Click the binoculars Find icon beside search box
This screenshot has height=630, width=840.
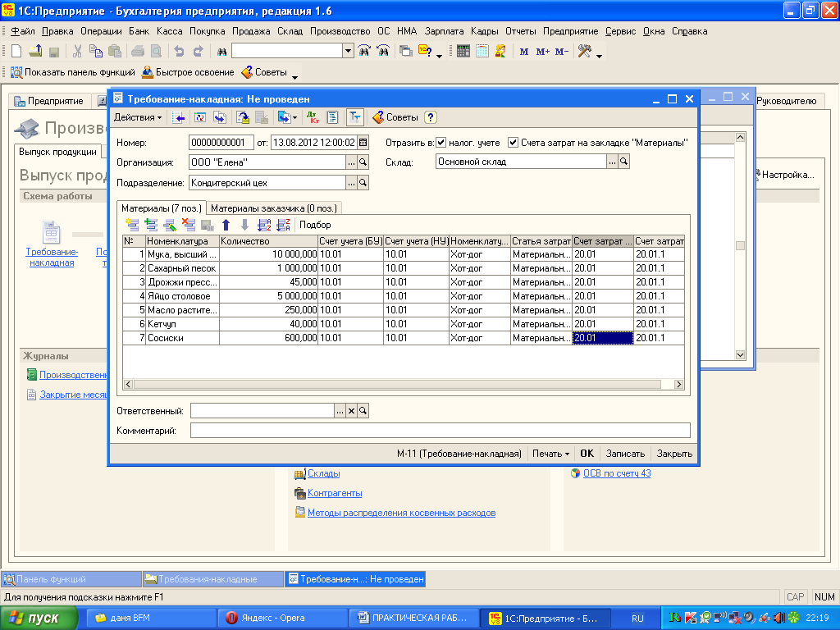221,52
